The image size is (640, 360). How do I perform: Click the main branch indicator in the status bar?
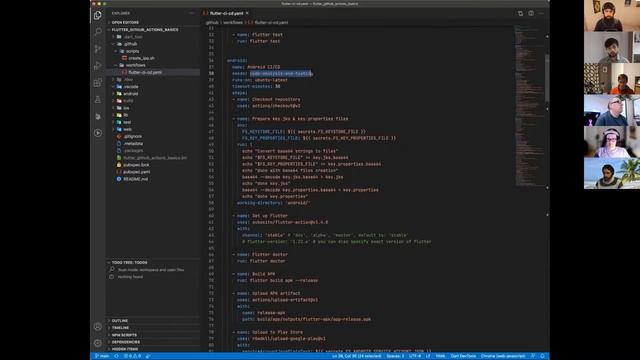[x=102, y=356]
